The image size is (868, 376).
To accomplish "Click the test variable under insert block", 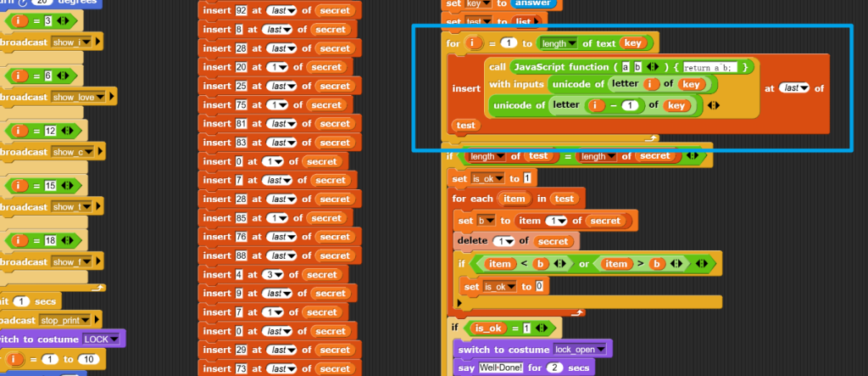I will pyautogui.click(x=465, y=125).
